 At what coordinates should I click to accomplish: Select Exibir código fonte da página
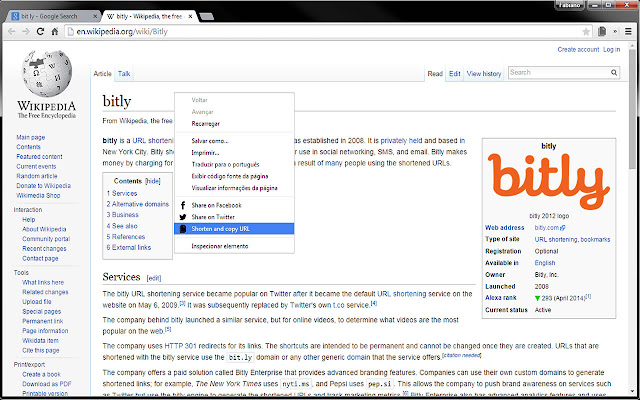[234, 176]
